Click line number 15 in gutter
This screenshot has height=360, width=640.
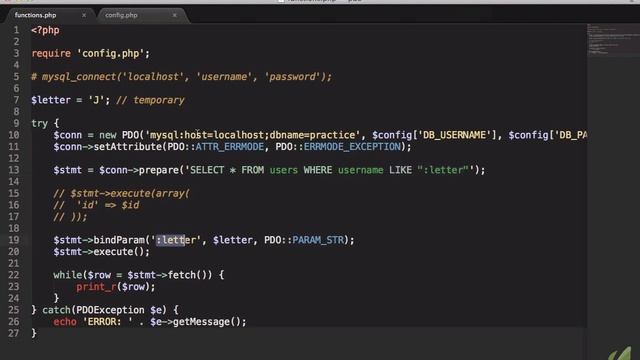click(x=13, y=193)
